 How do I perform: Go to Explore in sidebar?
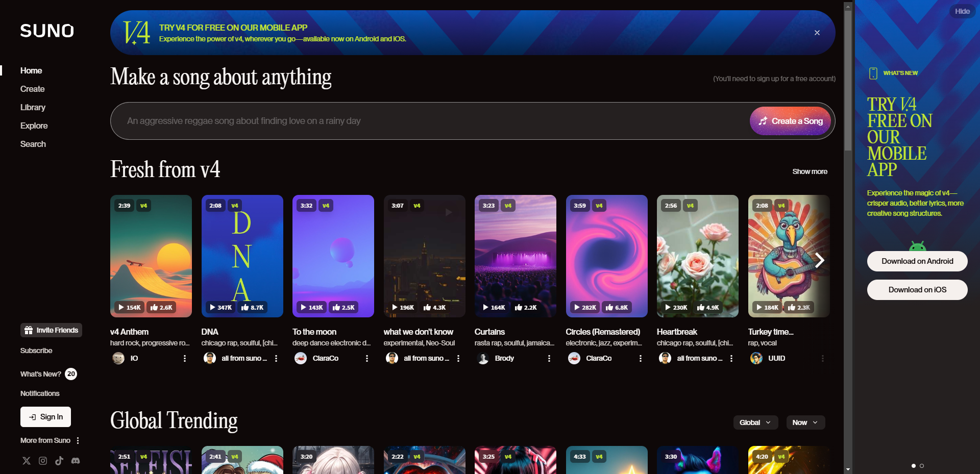point(34,126)
